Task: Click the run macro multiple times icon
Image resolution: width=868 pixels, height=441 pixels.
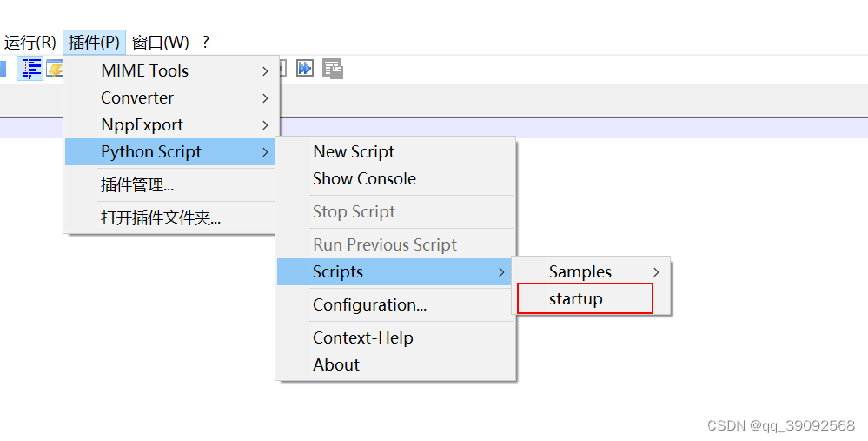Action: coord(305,68)
